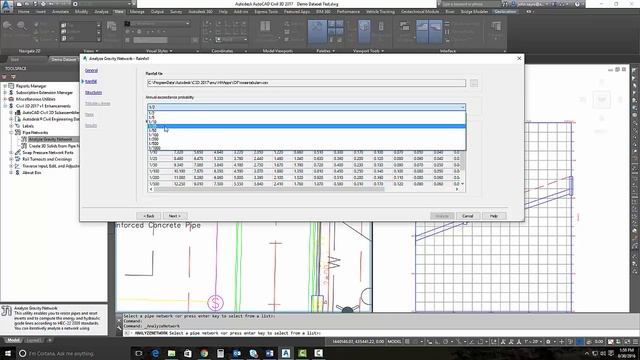The image size is (640, 360).
Task: Open the Demo Dataset drawing tab
Action: coord(64,60)
